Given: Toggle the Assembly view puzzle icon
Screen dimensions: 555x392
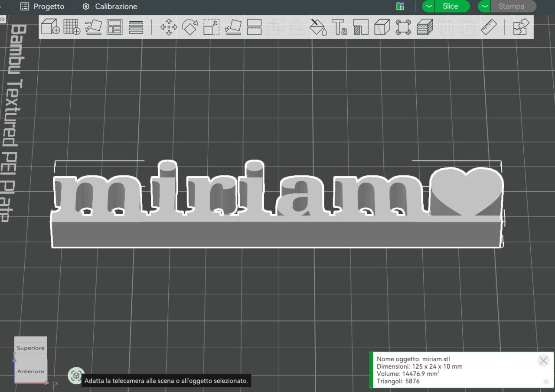Looking at the screenshot, I should [521, 27].
